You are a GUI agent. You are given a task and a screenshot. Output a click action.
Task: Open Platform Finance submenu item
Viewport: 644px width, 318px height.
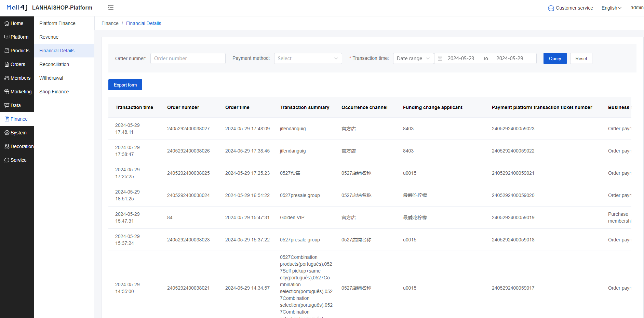pyautogui.click(x=57, y=23)
